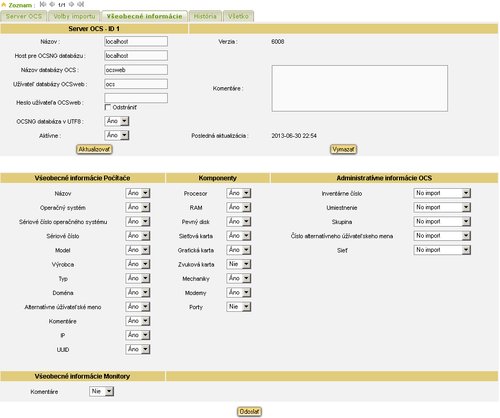The width and height of the screenshot is (500, 418).
Task: Open the Voľby importu tab
Action: pyautogui.click(x=74, y=16)
